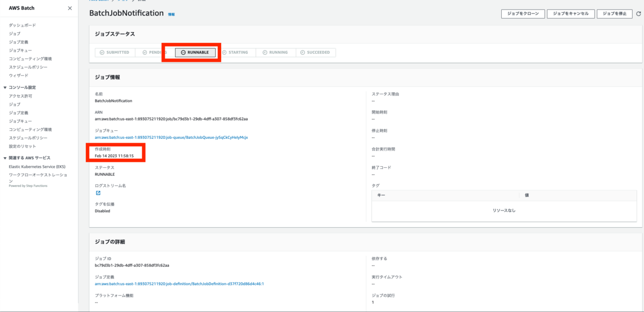Open ジョブ directly below ダッシュボード
Screen dimensions: 644x312
(14, 34)
